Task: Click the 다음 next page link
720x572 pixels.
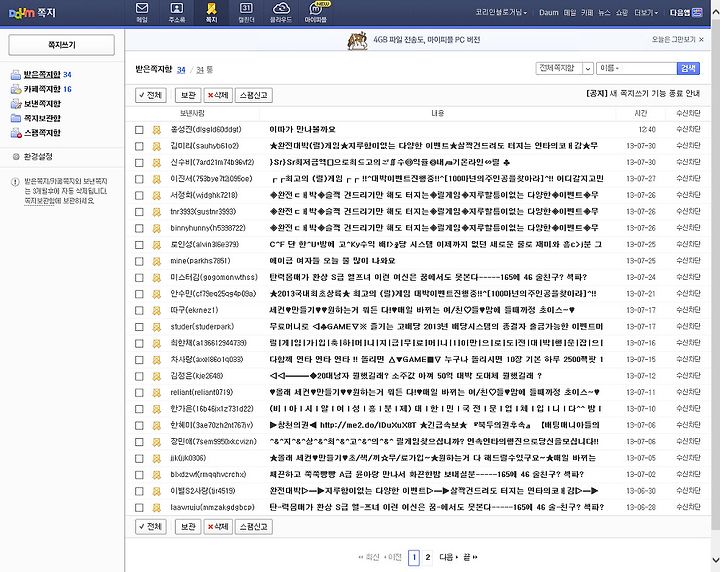Action: (449, 557)
